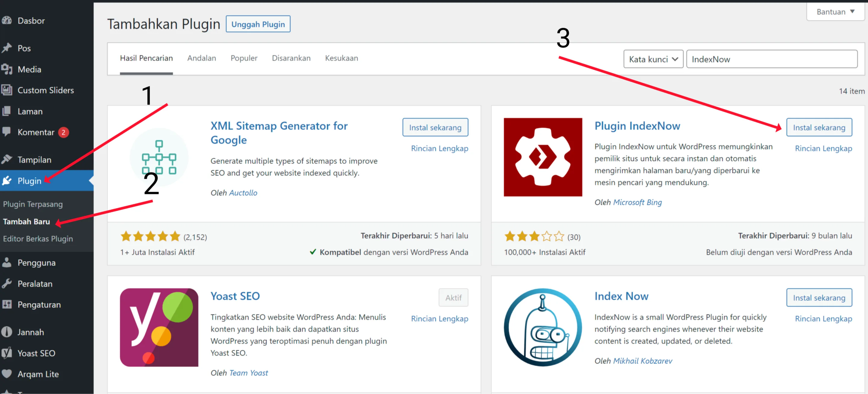
Task: Click Instal sekarang for Index Now
Action: click(819, 298)
